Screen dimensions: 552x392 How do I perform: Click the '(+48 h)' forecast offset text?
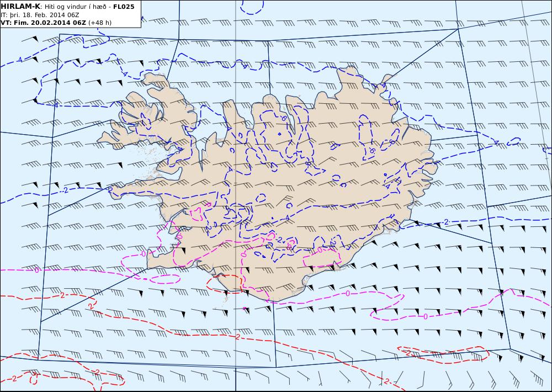point(99,23)
